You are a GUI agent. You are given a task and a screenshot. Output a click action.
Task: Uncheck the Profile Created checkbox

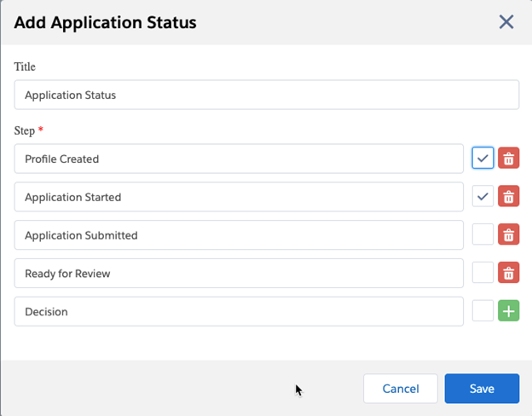pyautogui.click(x=483, y=159)
